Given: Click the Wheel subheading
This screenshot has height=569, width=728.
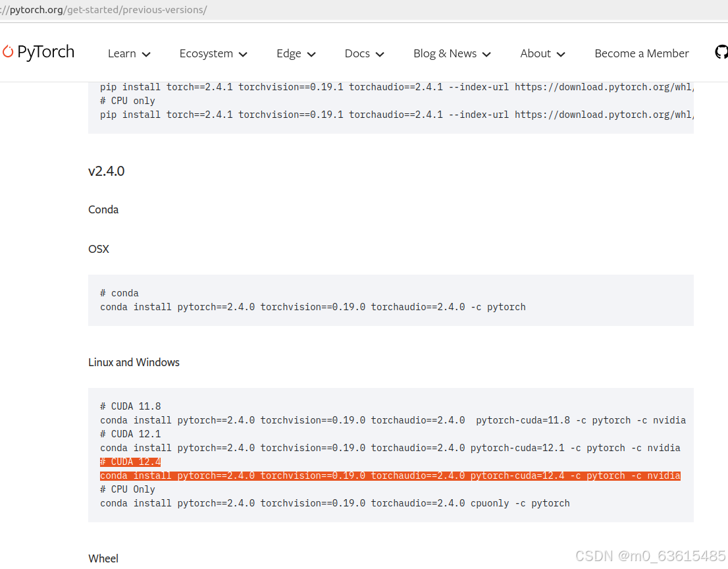Looking at the screenshot, I should (103, 558).
